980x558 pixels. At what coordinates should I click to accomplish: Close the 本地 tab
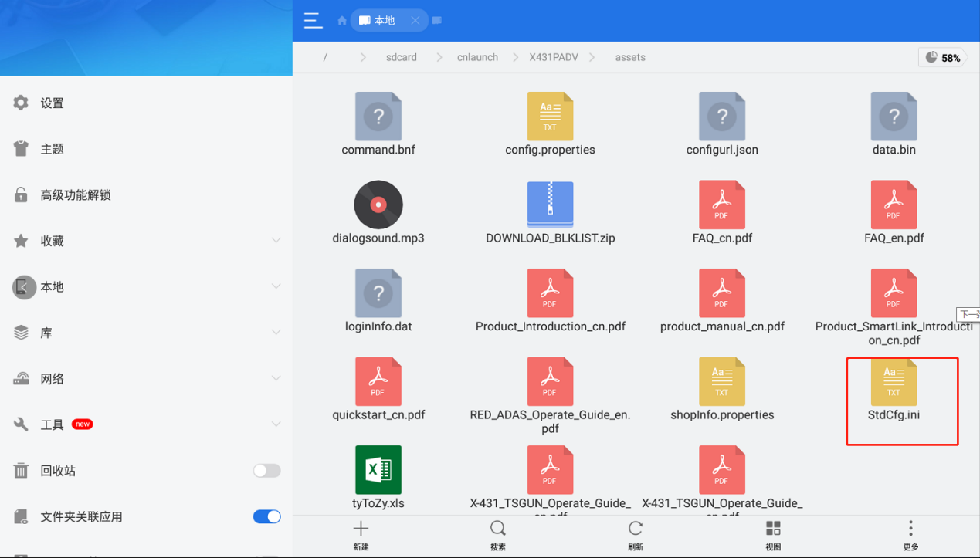click(415, 21)
